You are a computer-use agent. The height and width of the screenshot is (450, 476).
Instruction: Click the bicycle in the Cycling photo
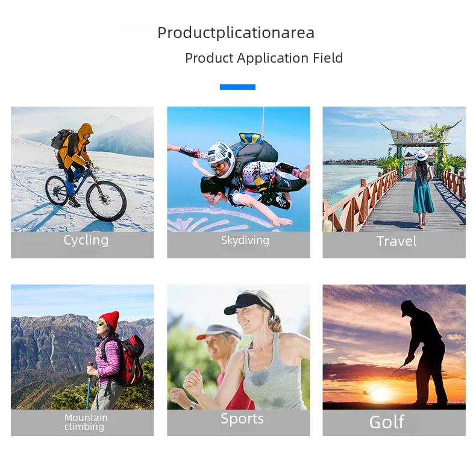coord(86,193)
